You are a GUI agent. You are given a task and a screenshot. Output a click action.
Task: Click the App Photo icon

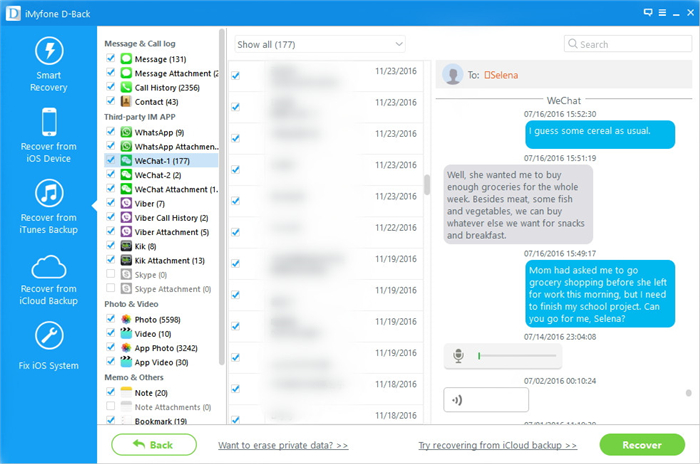pyautogui.click(x=126, y=348)
